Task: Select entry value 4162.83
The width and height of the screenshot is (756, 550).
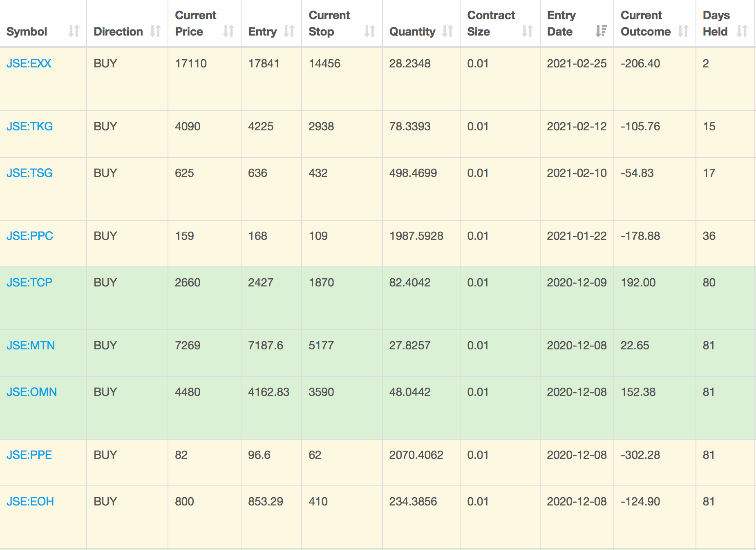Action: pyautogui.click(x=268, y=392)
